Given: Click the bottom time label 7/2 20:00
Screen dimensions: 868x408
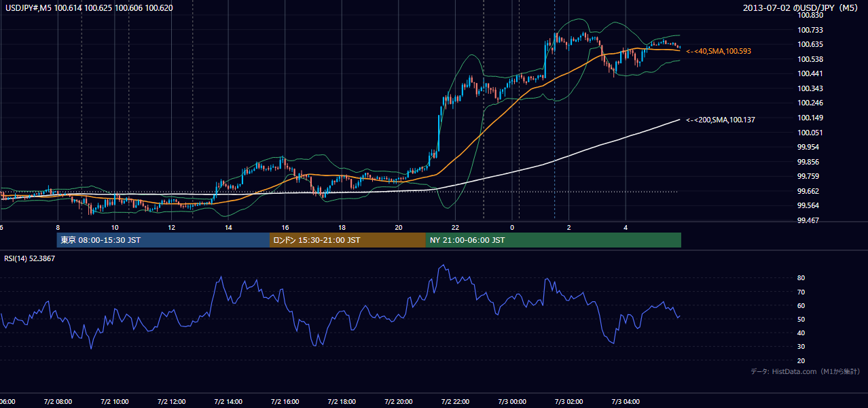Looking at the screenshot, I should (x=399, y=401).
